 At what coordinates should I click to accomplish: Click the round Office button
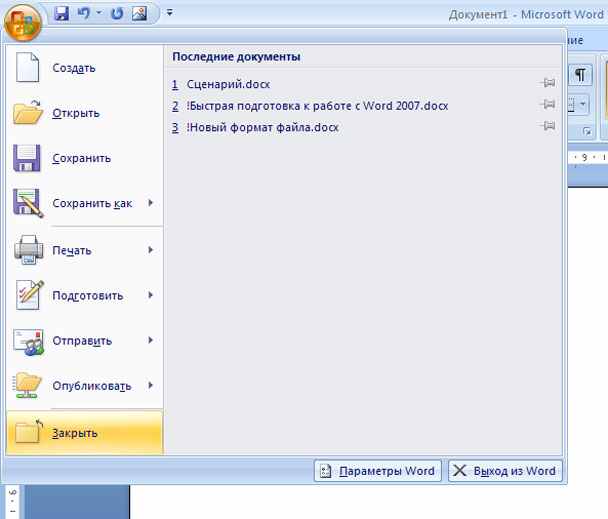[x=22, y=22]
